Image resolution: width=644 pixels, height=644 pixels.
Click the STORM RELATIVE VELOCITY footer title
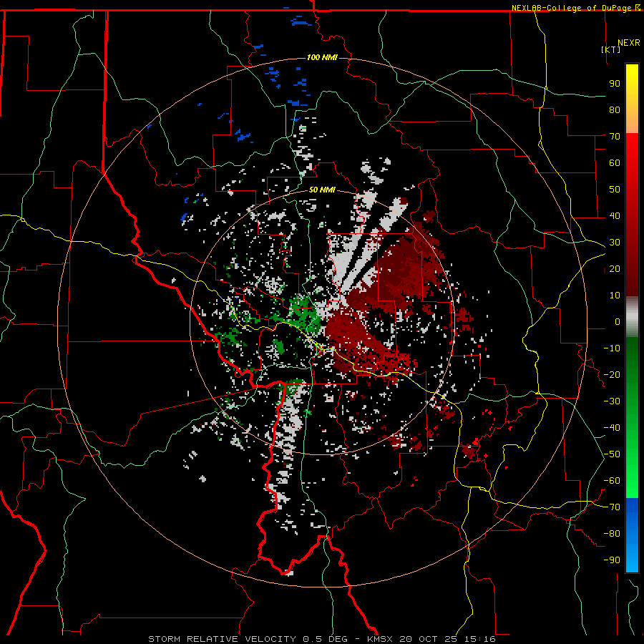point(222,639)
